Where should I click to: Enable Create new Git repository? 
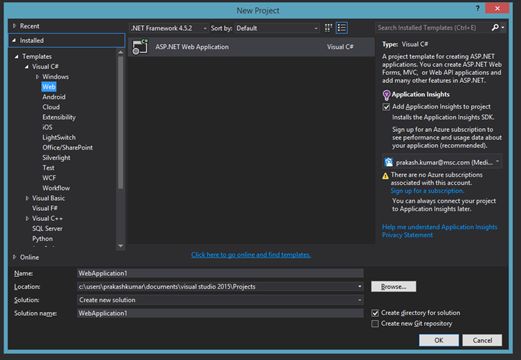pyautogui.click(x=375, y=324)
